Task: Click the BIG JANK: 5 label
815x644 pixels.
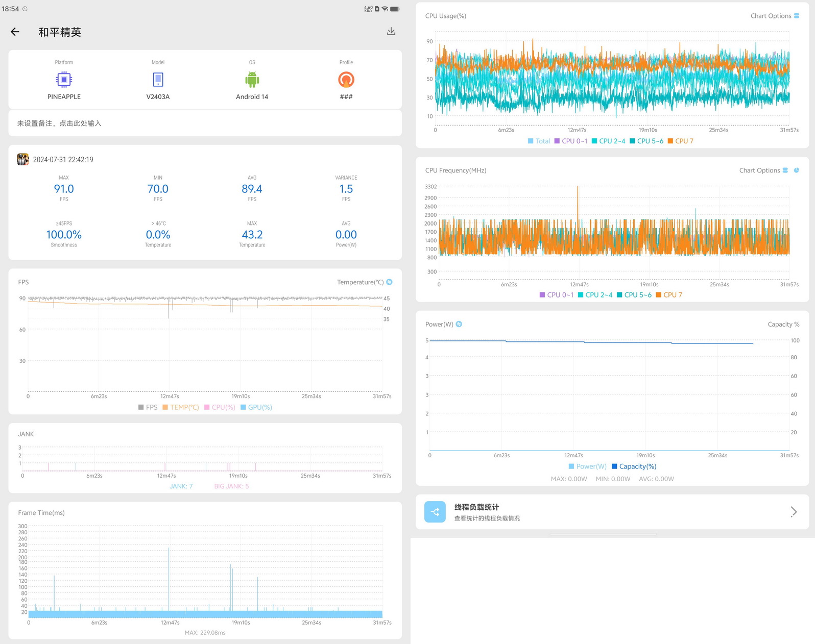Action: (x=231, y=486)
